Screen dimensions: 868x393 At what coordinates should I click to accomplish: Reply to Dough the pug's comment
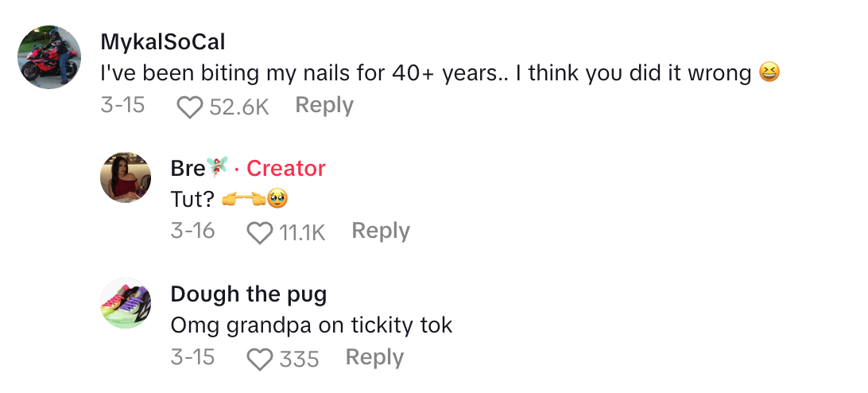tap(374, 357)
